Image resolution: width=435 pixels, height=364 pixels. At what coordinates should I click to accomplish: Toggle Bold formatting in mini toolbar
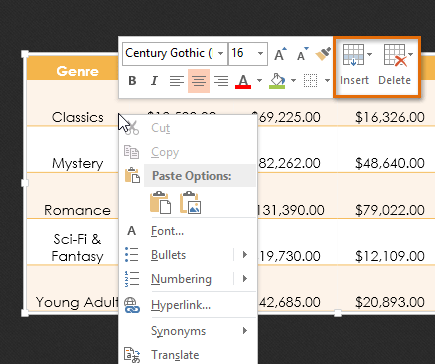pyautogui.click(x=132, y=81)
